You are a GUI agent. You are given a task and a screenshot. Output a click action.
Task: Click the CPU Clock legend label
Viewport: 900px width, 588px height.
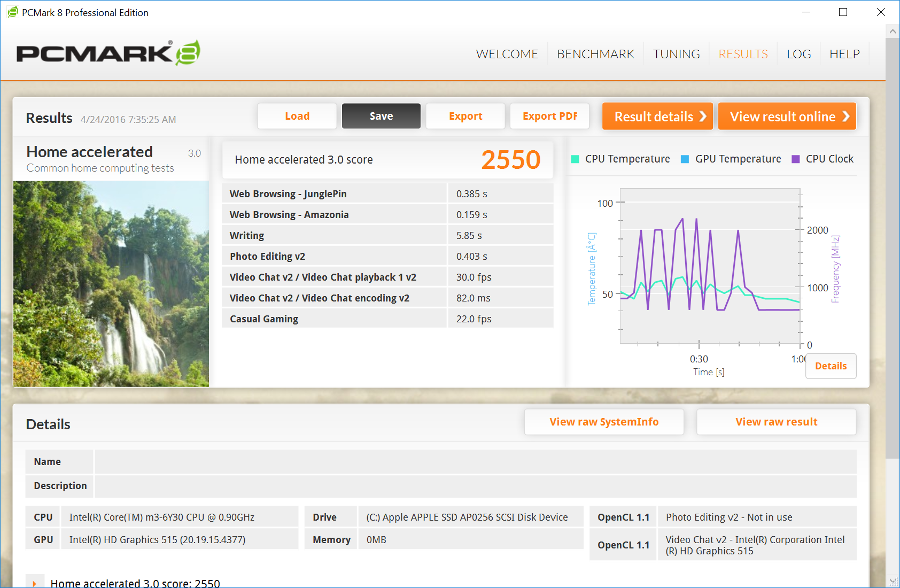coord(830,159)
